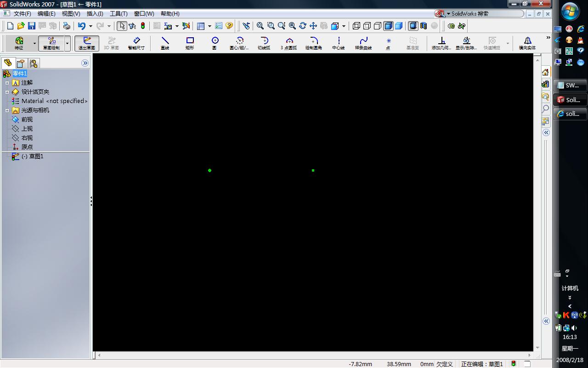The image size is (588, 368).
Task: Open the 插入(I) menu
Action: tap(95, 14)
